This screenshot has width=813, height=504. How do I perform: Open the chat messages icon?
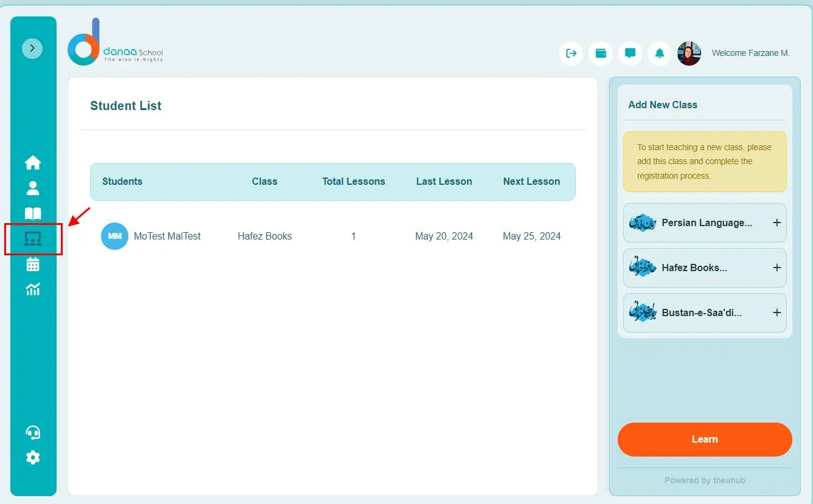(630, 54)
